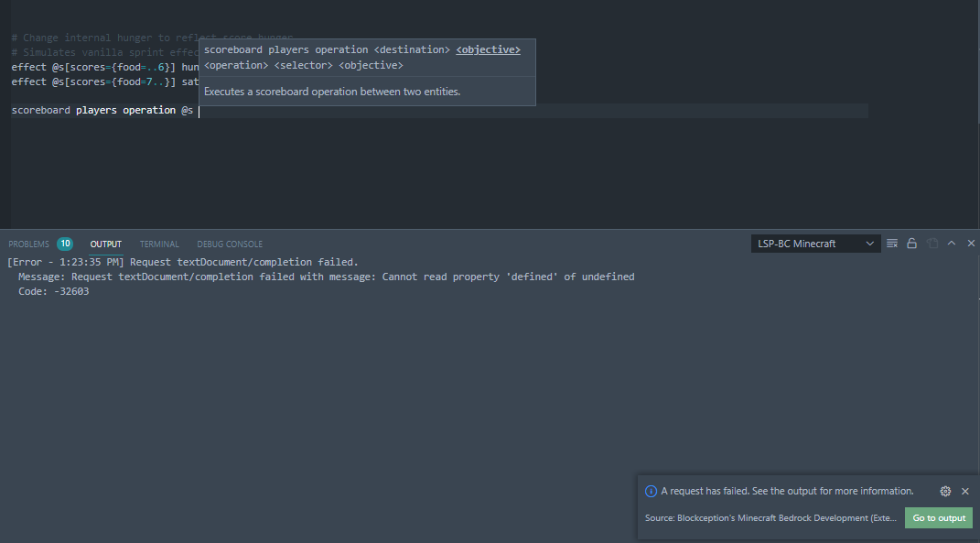Open the LSP-BC Minecraft channel dropdown
The width and height of the screenshot is (980, 543).
(867, 243)
